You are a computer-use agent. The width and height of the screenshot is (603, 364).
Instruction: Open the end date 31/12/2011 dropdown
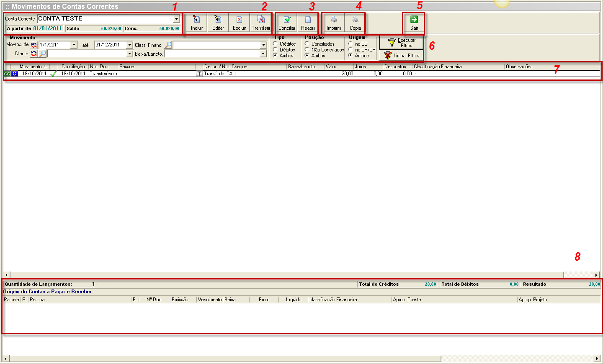pyautogui.click(x=129, y=45)
